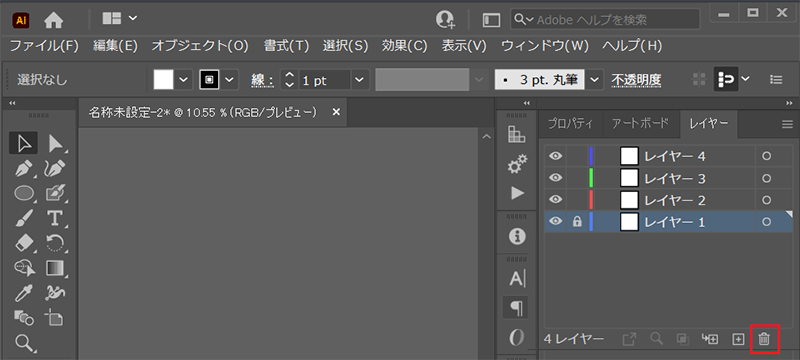Open the 3 pt. 丸筆 brush dropdown
Screen dimensions: 800x360
click(594, 80)
